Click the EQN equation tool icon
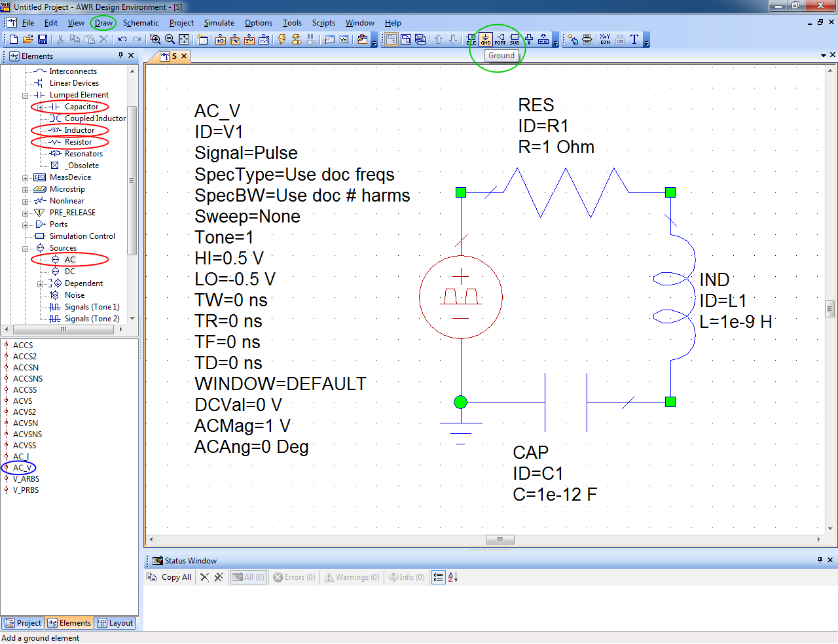Viewport: 838px width, 644px height. (x=605, y=39)
